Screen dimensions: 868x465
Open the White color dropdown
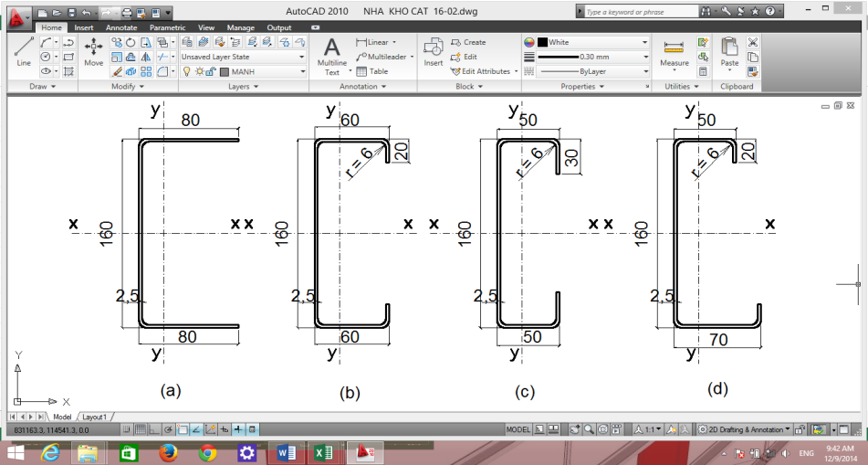(593, 42)
